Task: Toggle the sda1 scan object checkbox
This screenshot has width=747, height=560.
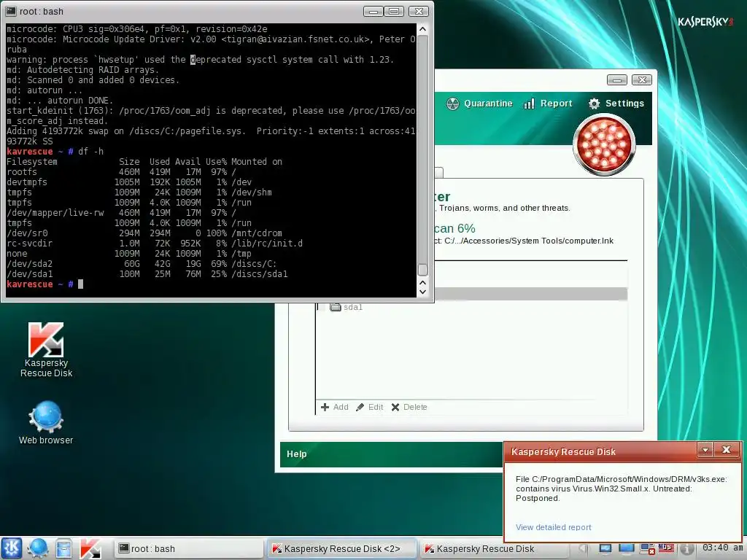Action: click(322, 307)
